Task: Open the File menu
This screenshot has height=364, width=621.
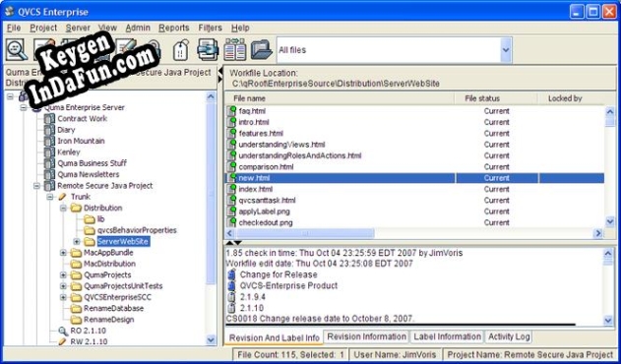Action: 14,28
